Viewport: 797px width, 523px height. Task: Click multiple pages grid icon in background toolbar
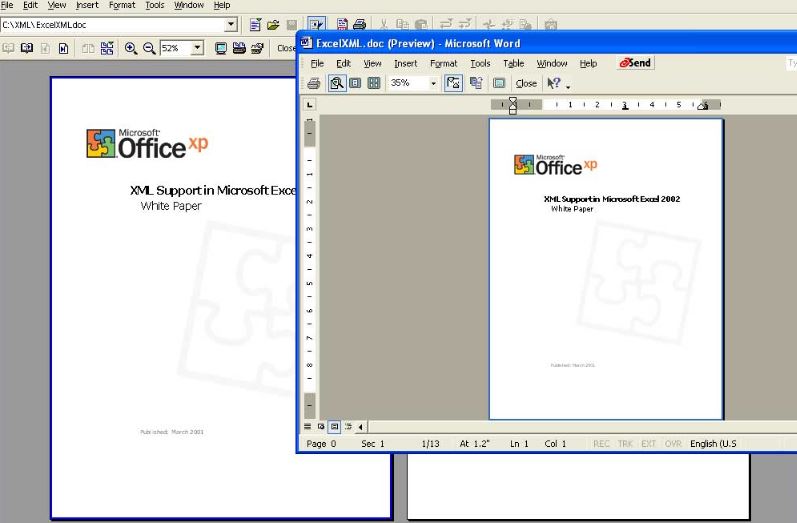(x=107, y=48)
